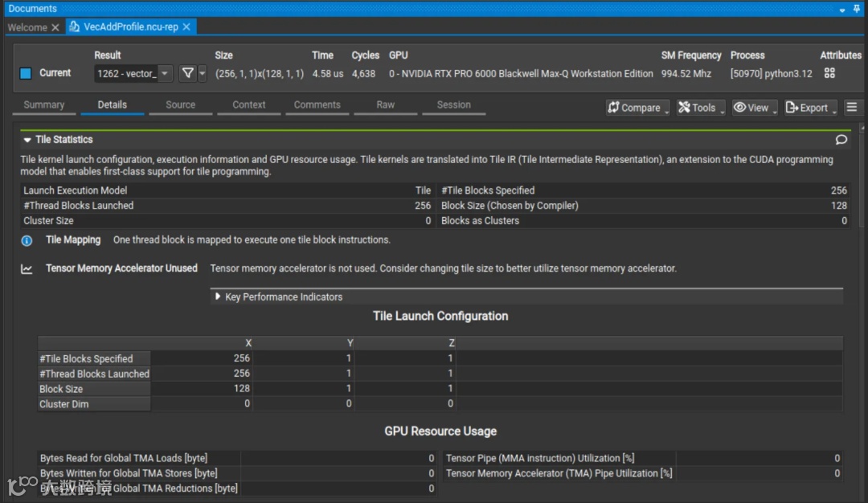Open the Session tab

(453, 104)
